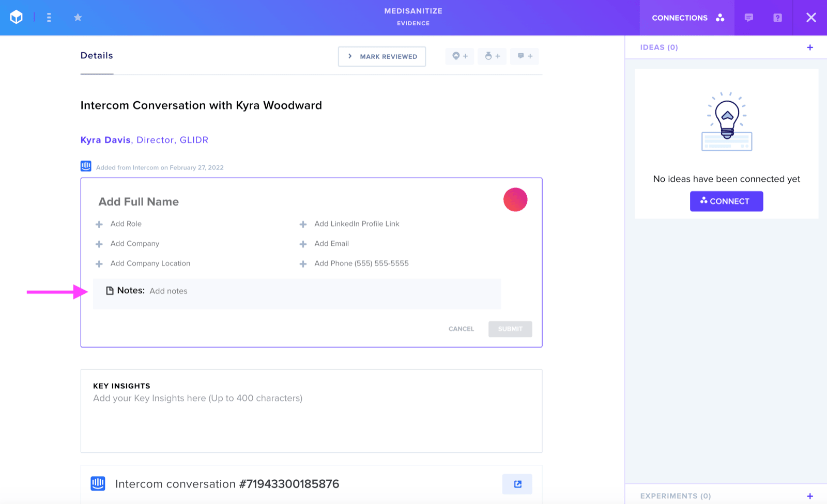Click the Ideas (0) section header
Screen dimensions: 827x504
click(659, 48)
